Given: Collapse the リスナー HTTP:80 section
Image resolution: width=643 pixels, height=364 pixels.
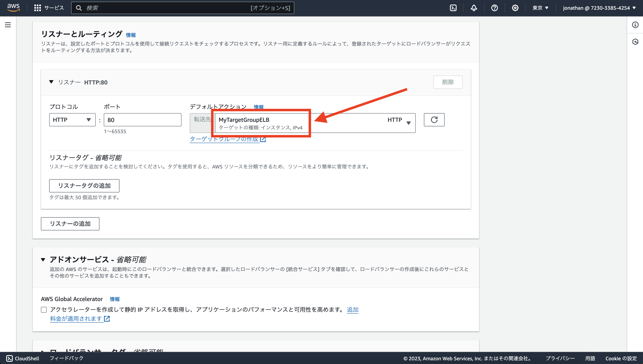Looking at the screenshot, I should click(x=51, y=82).
